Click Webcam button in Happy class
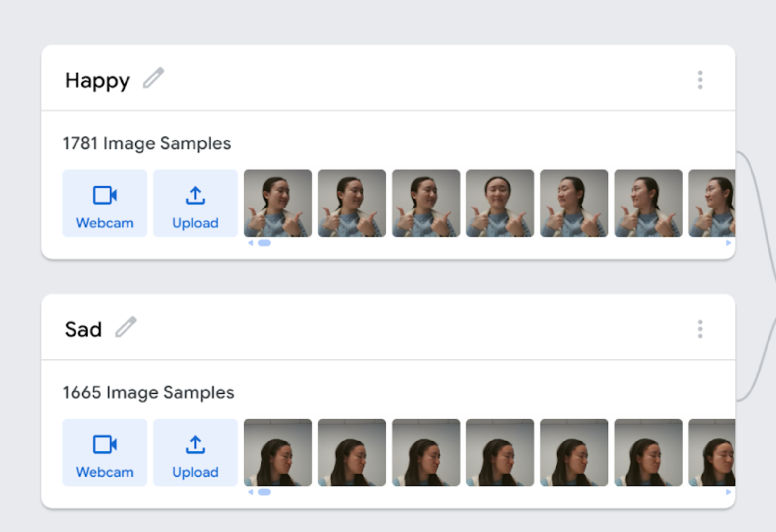 pyautogui.click(x=105, y=203)
